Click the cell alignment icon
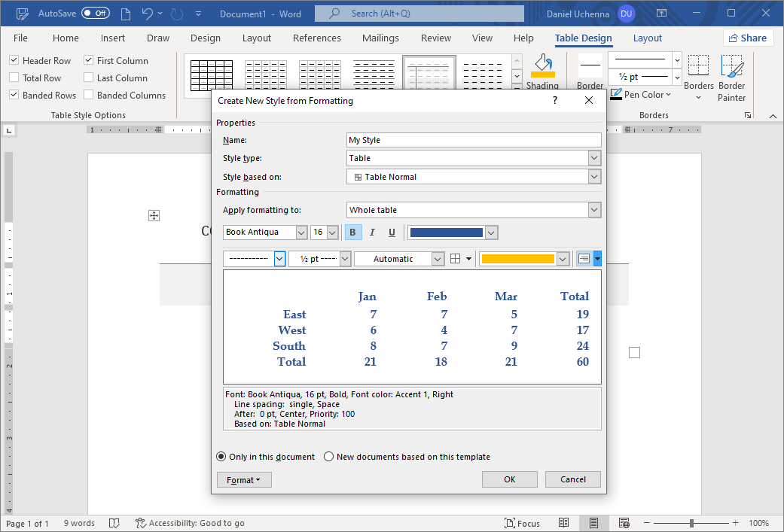 pyautogui.click(x=584, y=259)
